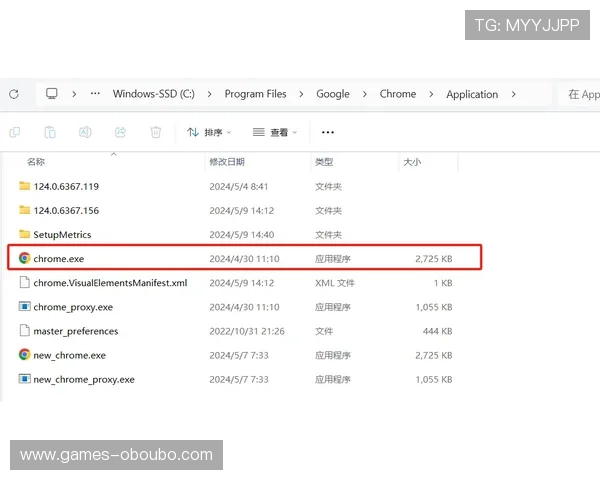The width and height of the screenshot is (600, 480).
Task: Select the chrome.exe Chrome icon
Action: point(24,258)
